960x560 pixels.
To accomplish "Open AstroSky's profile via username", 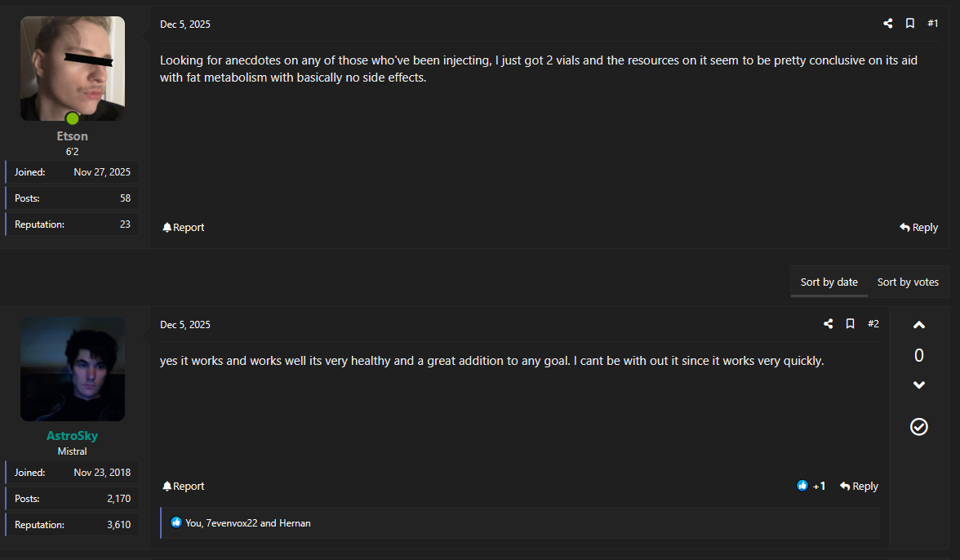I will pos(73,436).
